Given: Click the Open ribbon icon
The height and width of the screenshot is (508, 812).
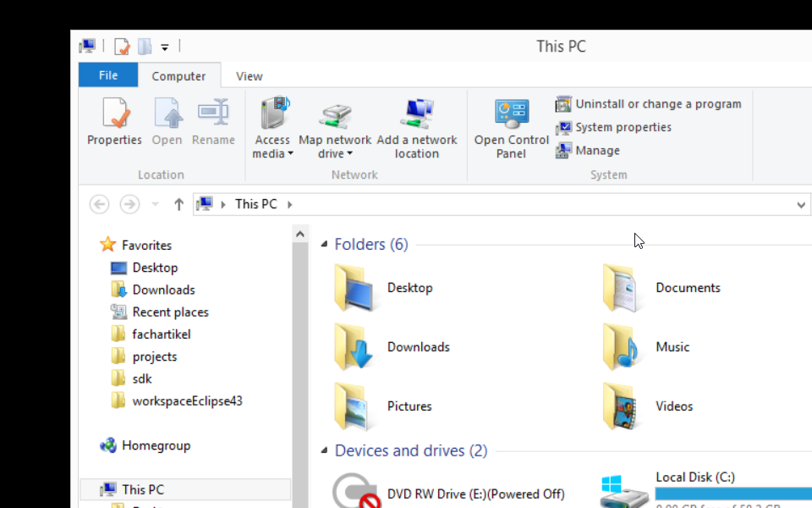Looking at the screenshot, I should [x=167, y=113].
